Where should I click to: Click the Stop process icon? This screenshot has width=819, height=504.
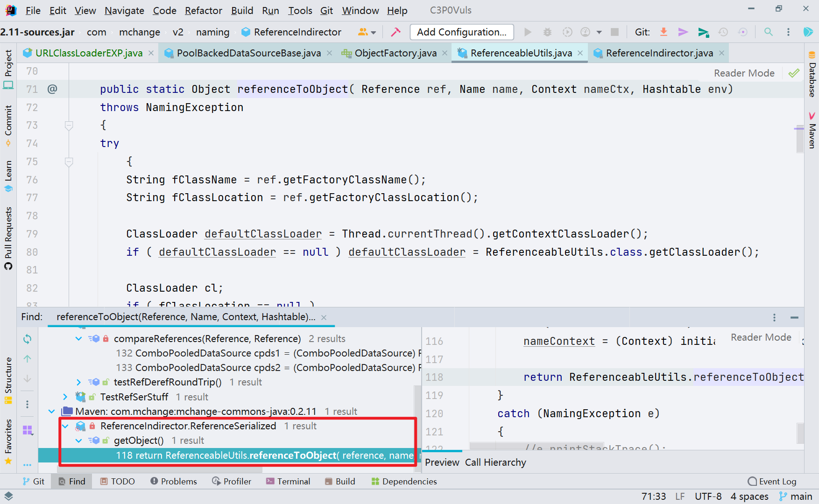click(x=614, y=32)
